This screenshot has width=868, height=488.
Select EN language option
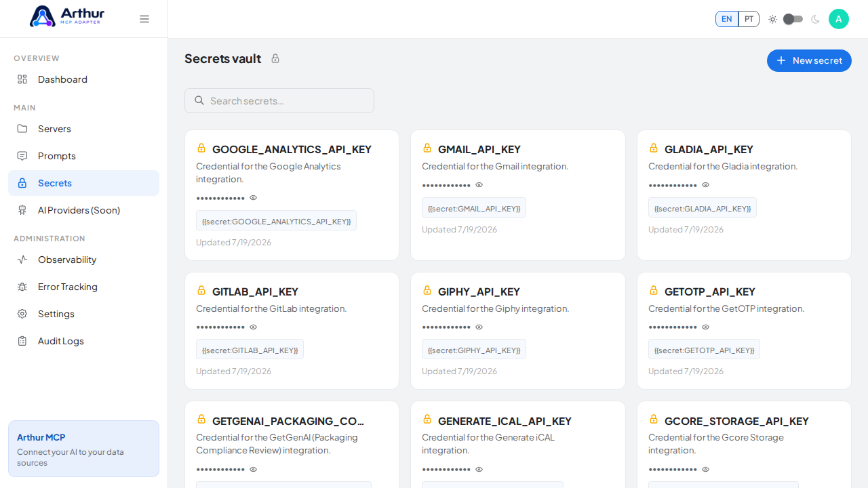(727, 19)
